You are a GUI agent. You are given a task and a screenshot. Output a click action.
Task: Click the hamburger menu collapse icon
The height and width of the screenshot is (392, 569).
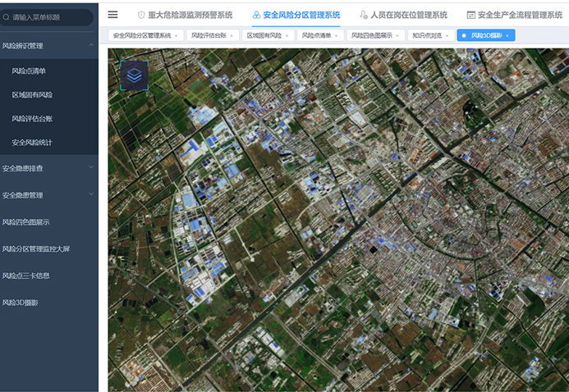pyautogui.click(x=112, y=15)
